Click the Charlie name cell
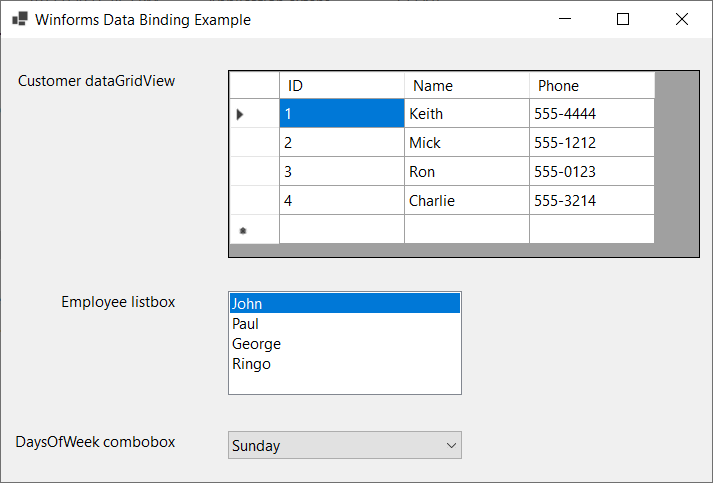Viewport: 713px width, 483px height. coord(466,201)
